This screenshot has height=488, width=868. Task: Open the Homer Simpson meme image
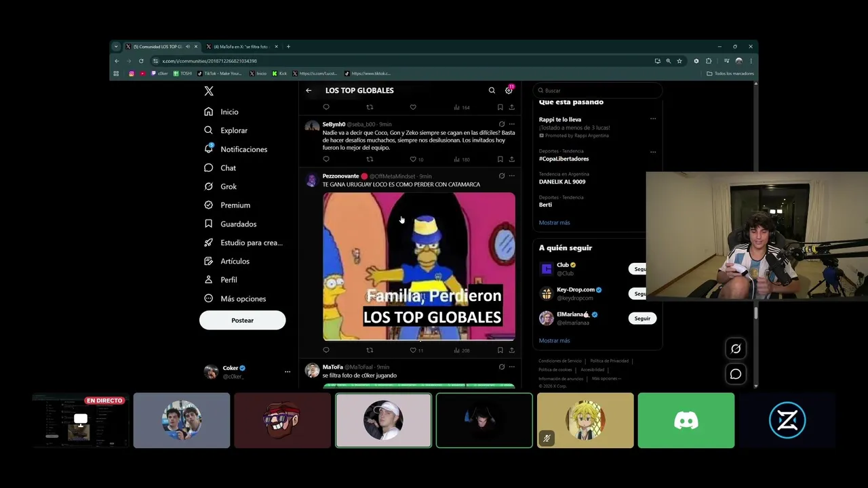419,266
